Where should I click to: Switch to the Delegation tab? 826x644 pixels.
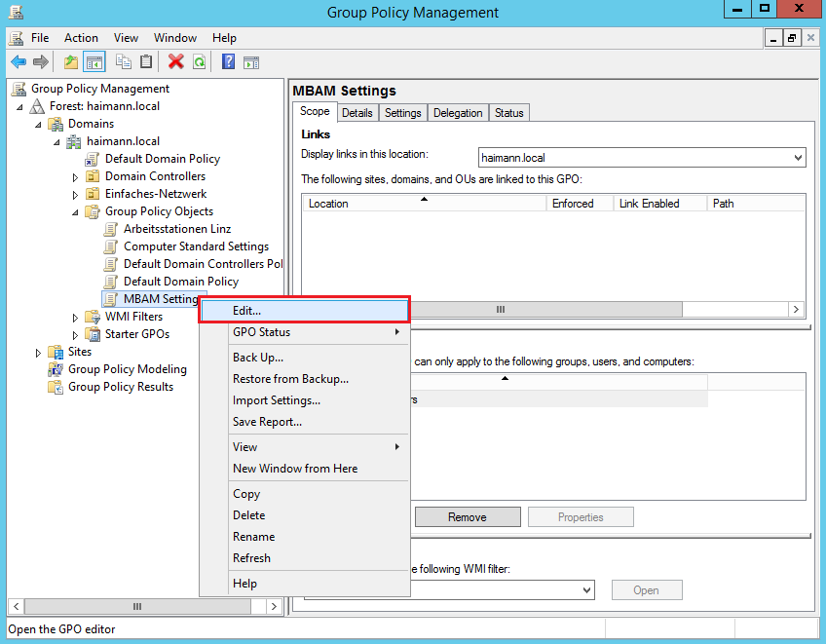coord(458,113)
